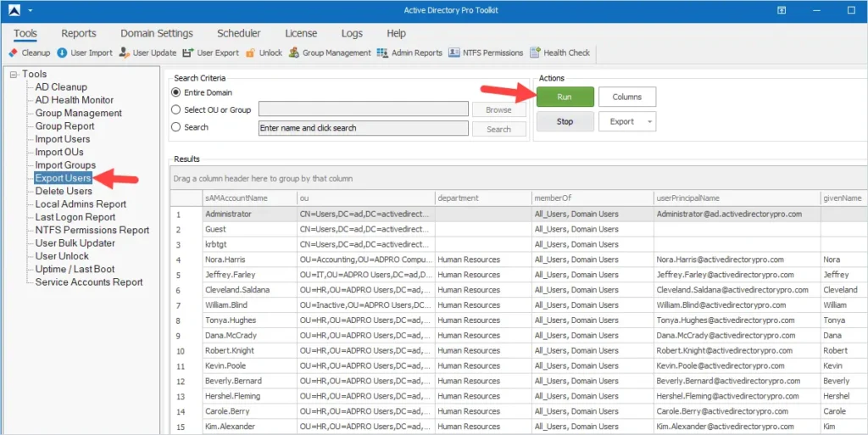Select Uptime / Last Boot in the tree

coord(75,269)
